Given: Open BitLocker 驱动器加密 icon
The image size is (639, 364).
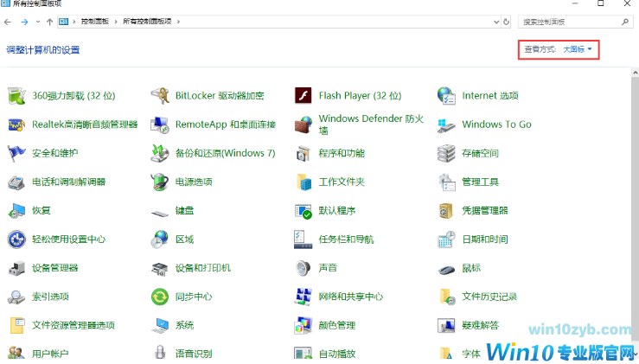Looking at the screenshot, I should (160, 96).
